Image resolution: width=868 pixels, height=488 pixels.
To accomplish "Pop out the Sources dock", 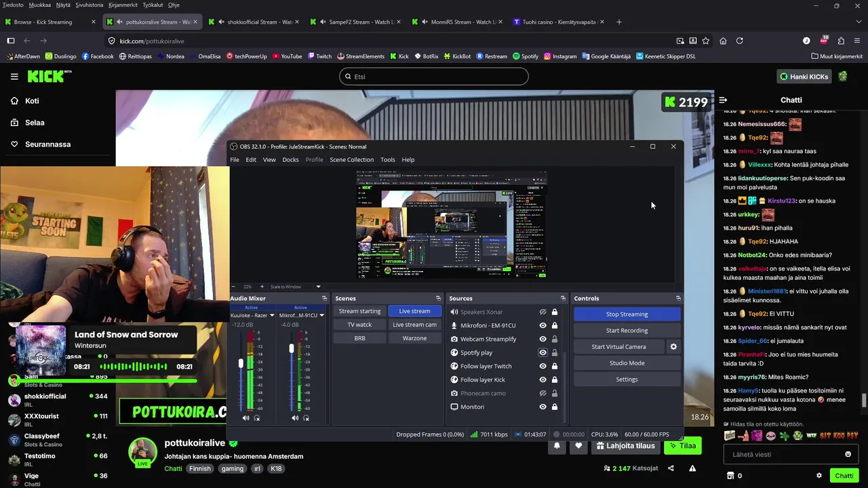I will pos(563,298).
